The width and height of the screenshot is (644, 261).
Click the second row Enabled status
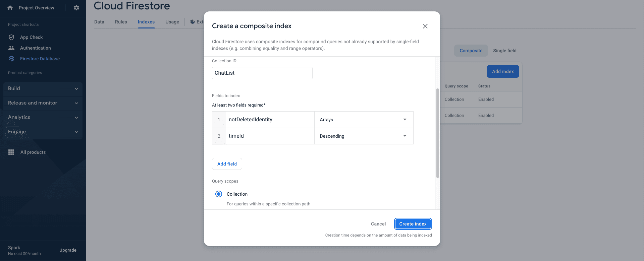(x=486, y=116)
